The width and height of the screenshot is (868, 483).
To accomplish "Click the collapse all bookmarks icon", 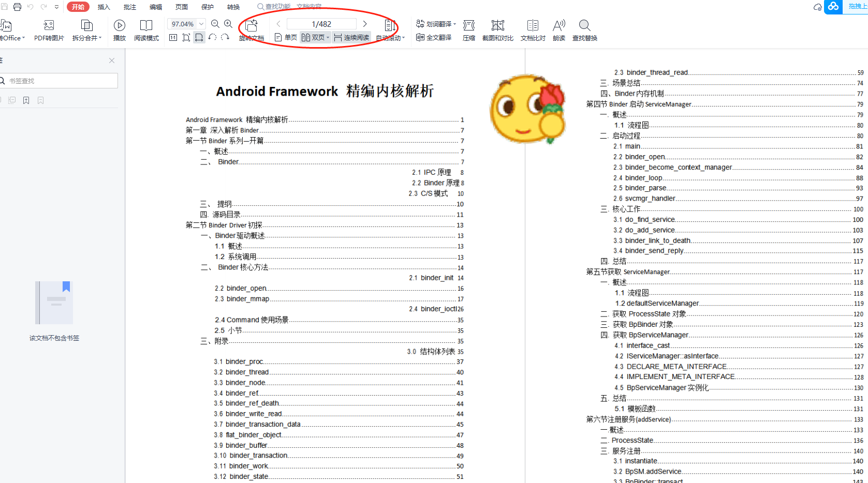I will point(12,100).
